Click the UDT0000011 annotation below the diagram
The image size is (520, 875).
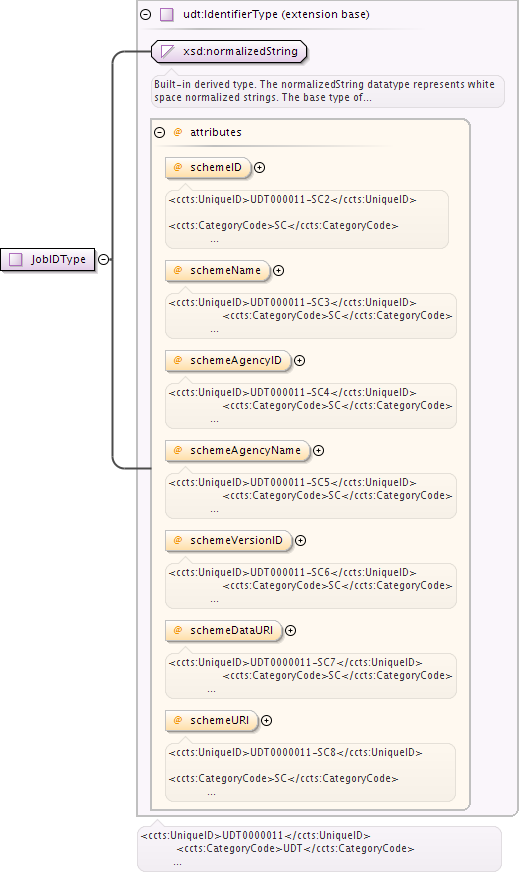point(319,849)
